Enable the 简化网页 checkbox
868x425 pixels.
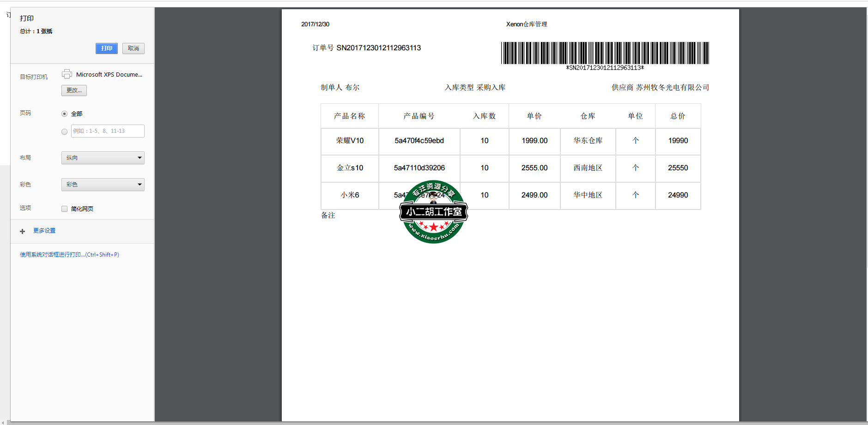(x=65, y=209)
